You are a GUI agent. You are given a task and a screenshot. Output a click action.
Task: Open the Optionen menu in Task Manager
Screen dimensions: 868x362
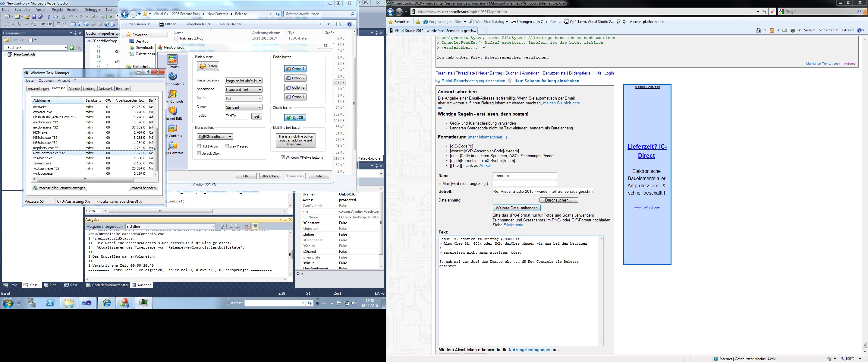pyautogui.click(x=46, y=81)
